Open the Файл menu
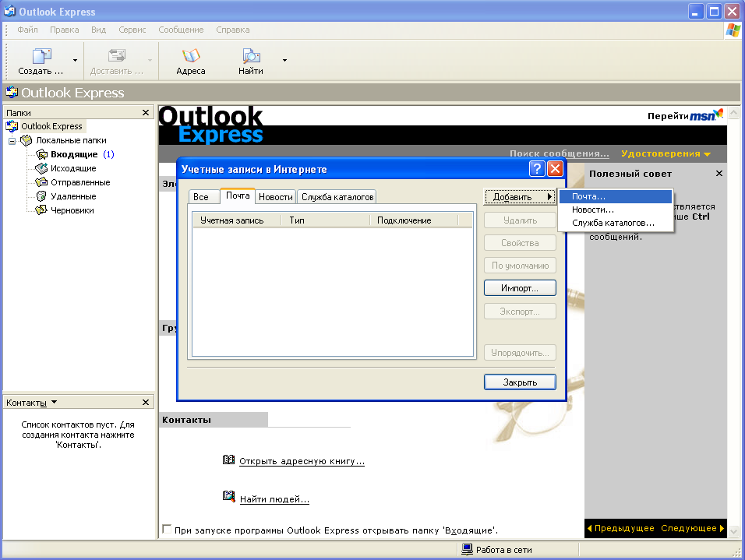 (x=27, y=30)
